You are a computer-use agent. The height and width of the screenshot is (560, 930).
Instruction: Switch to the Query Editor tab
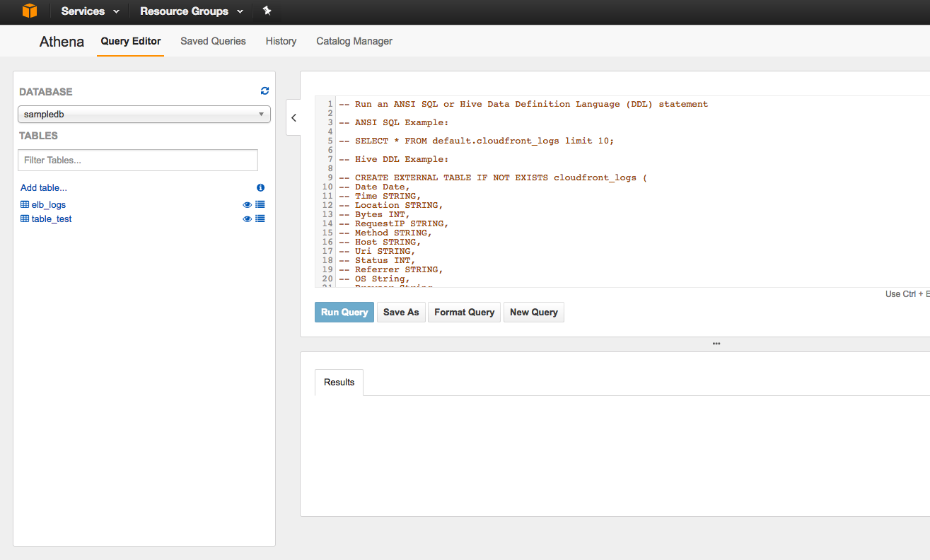pos(131,41)
